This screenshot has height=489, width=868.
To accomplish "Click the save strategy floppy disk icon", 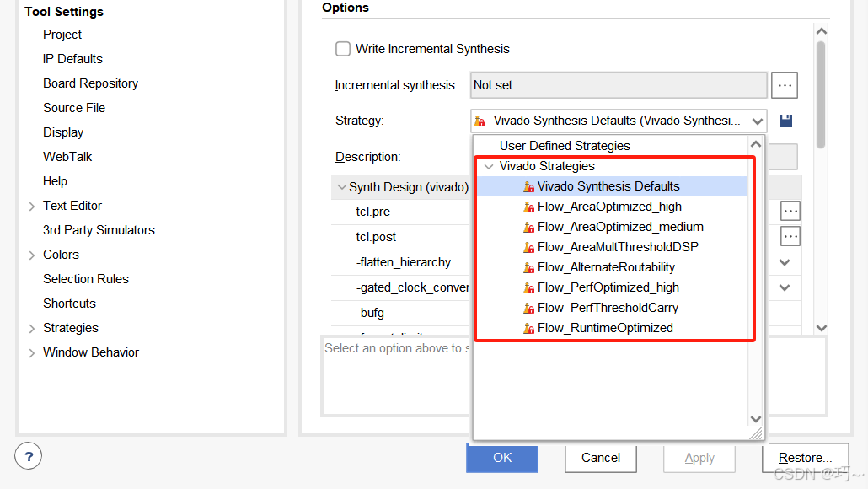I will pyautogui.click(x=785, y=121).
